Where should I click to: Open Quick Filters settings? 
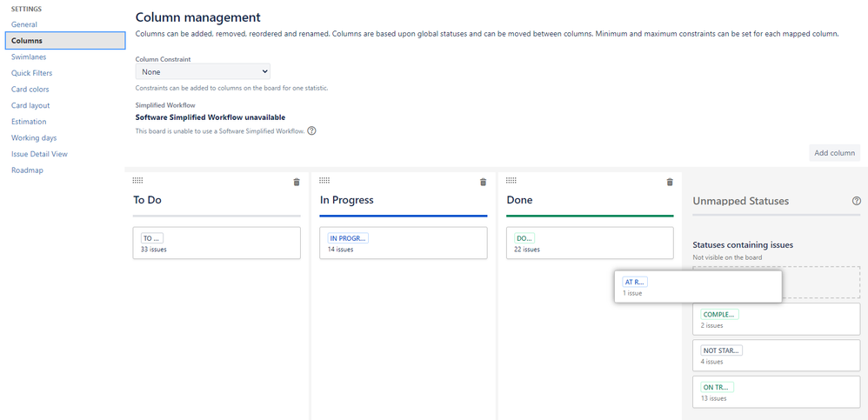click(x=31, y=73)
